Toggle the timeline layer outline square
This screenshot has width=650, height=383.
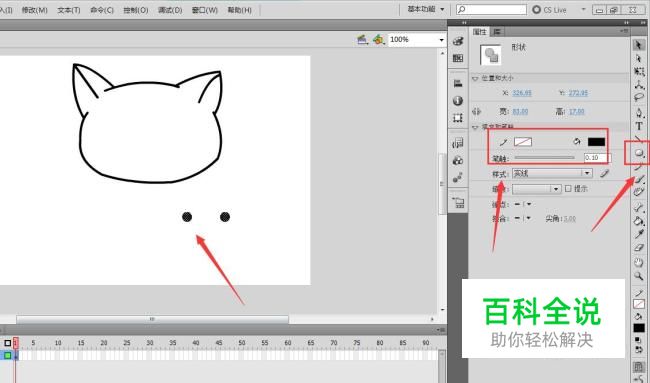tap(7, 343)
